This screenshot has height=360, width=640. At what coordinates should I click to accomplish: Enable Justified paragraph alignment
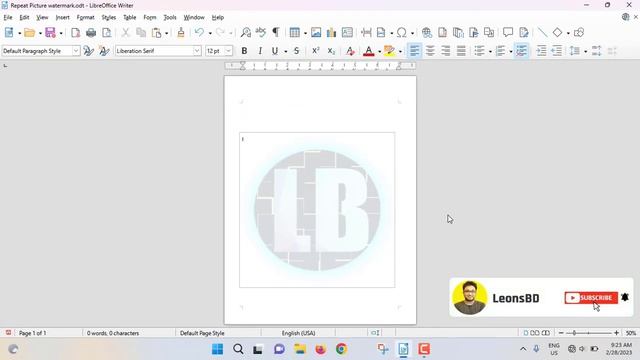click(461, 51)
